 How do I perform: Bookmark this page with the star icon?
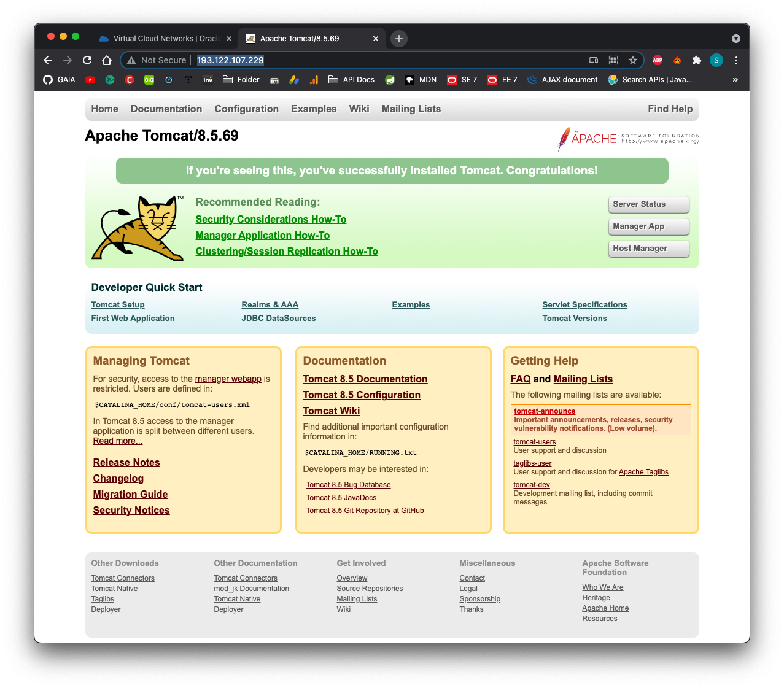[633, 60]
